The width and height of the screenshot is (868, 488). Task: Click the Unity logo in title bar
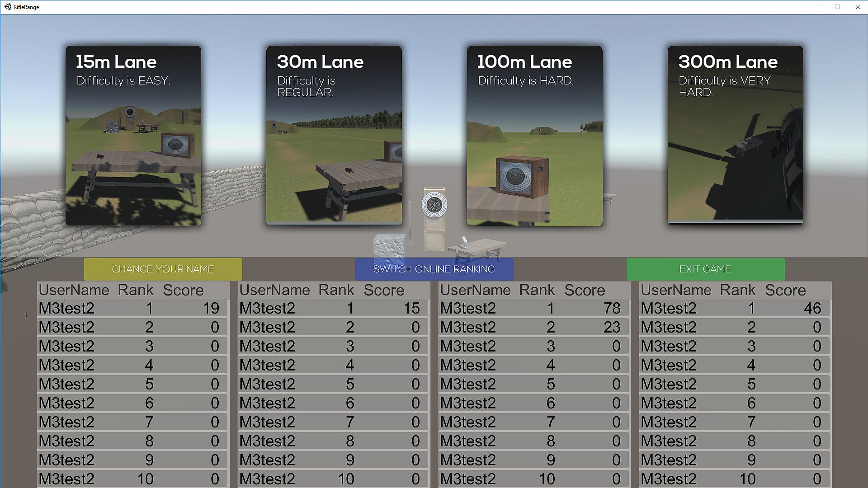coord(8,7)
